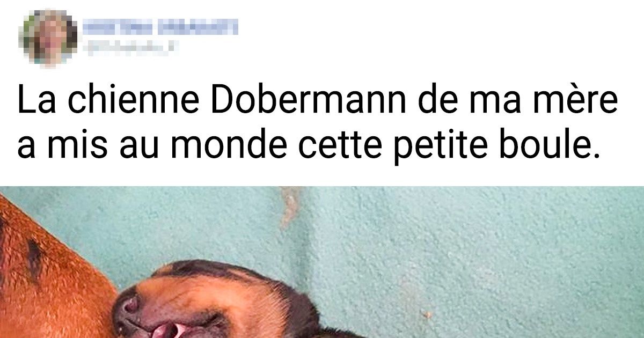Click the small orange speck on the wall
Viewport: 644px width, 338px height.
pyautogui.click(x=428, y=313)
